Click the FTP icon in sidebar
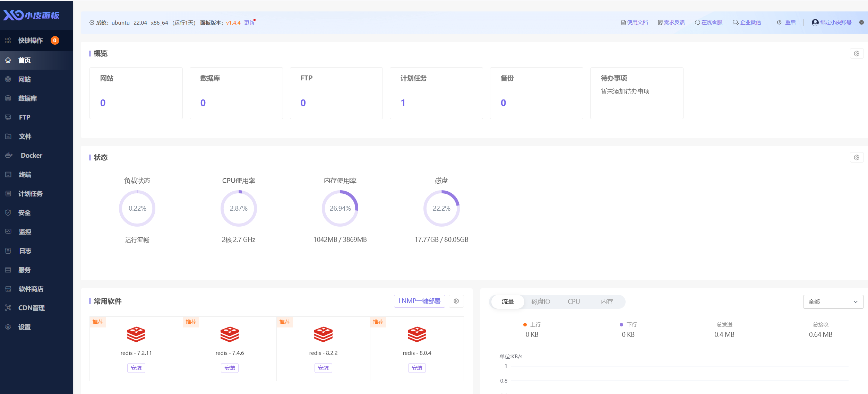This screenshot has height=394, width=868. tap(8, 117)
